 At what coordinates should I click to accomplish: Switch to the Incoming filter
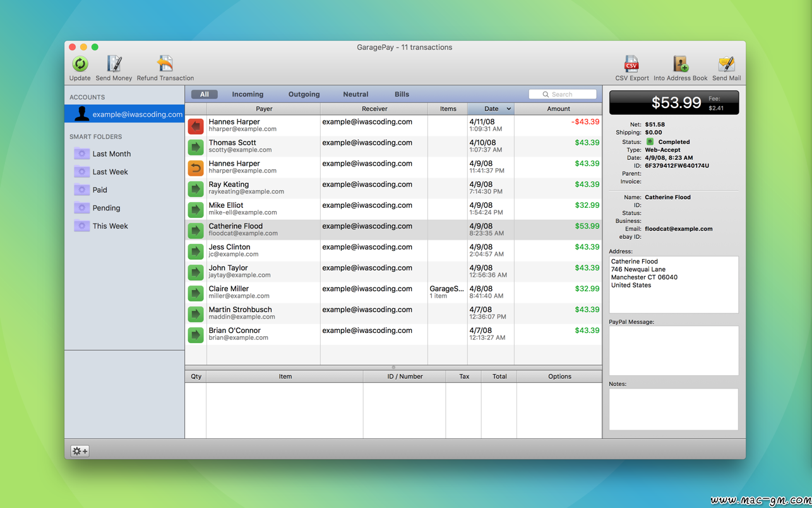pyautogui.click(x=248, y=94)
